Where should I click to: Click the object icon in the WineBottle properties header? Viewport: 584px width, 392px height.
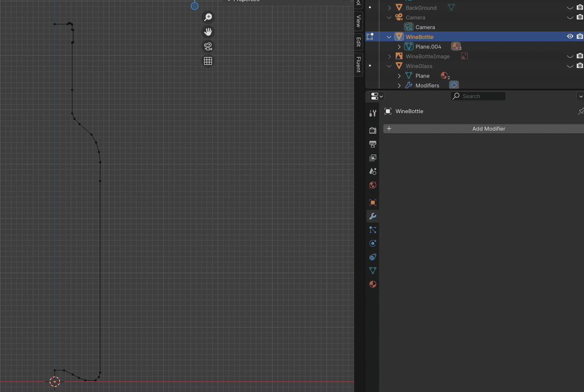coord(388,111)
